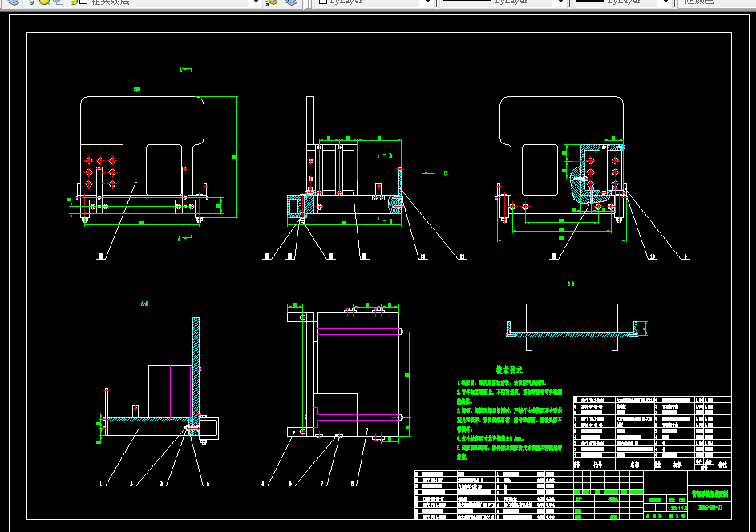This screenshot has width=756, height=532.
Task: Open the layer name dropdown arrow
Action: pyautogui.click(x=257, y=2)
